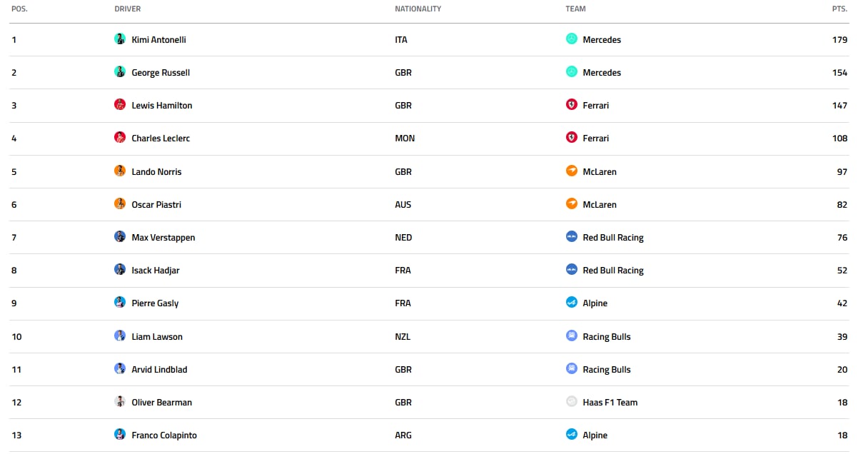The width and height of the screenshot is (868, 454).
Task: Click Franco Colapinto's driver avatar
Action: 120,434
